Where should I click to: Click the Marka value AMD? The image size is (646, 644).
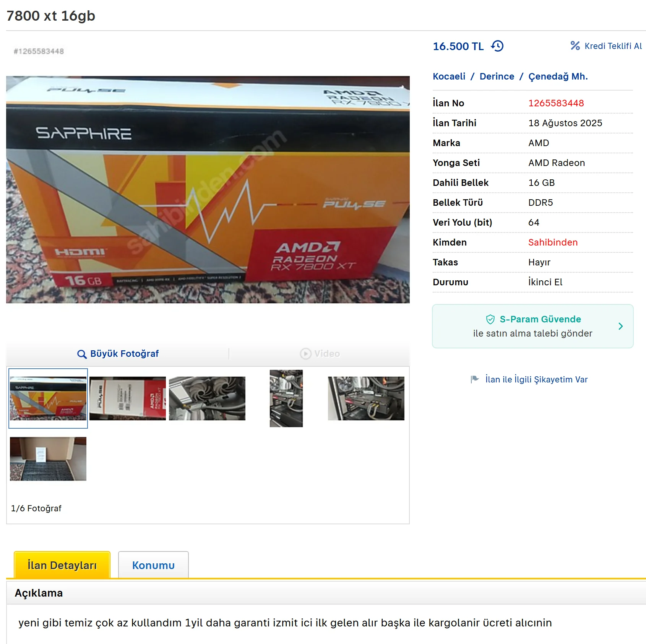pos(539,143)
